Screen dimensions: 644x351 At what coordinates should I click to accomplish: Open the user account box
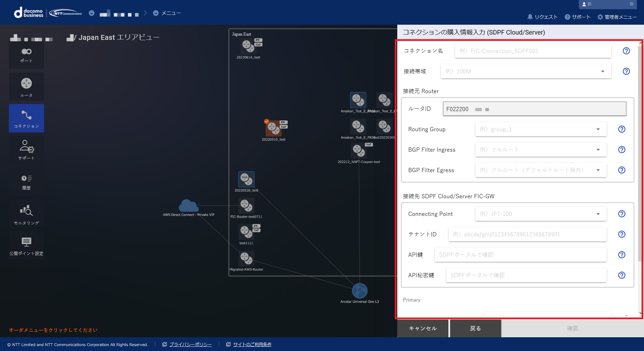tap(608, 4)
